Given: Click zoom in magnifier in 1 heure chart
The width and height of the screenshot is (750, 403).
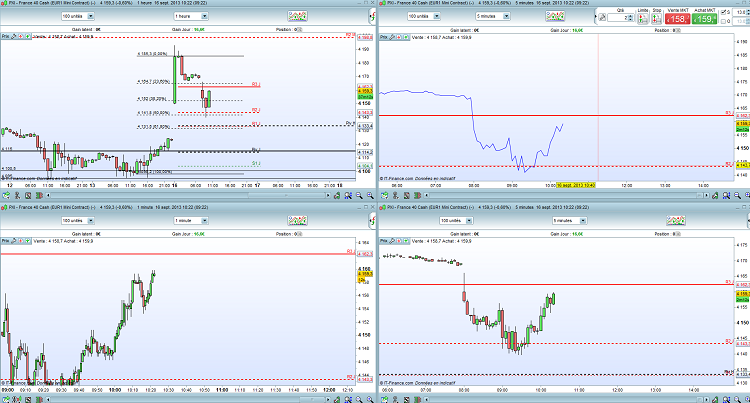Looking at the screenshot, I should tap(370, 195).
